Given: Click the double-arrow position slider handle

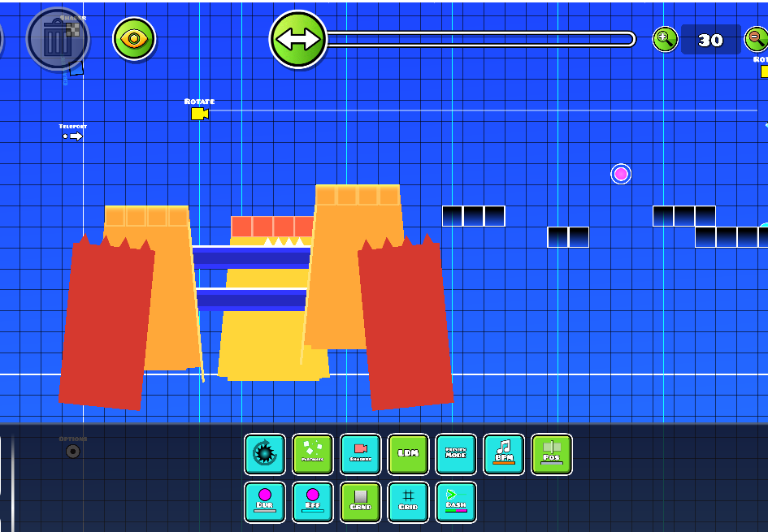Looking at the screenshot, I should (297, 39).
